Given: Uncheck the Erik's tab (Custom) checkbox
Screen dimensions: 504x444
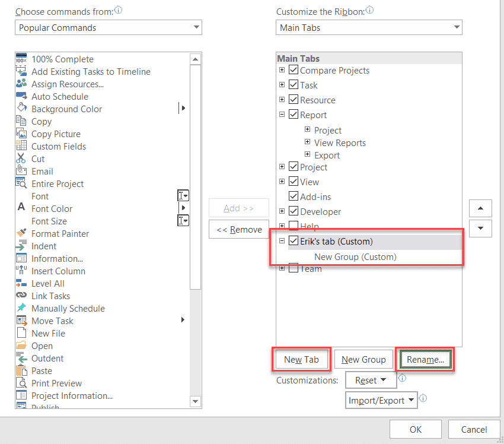Looking at the screenshot, I should click(294, 240).
